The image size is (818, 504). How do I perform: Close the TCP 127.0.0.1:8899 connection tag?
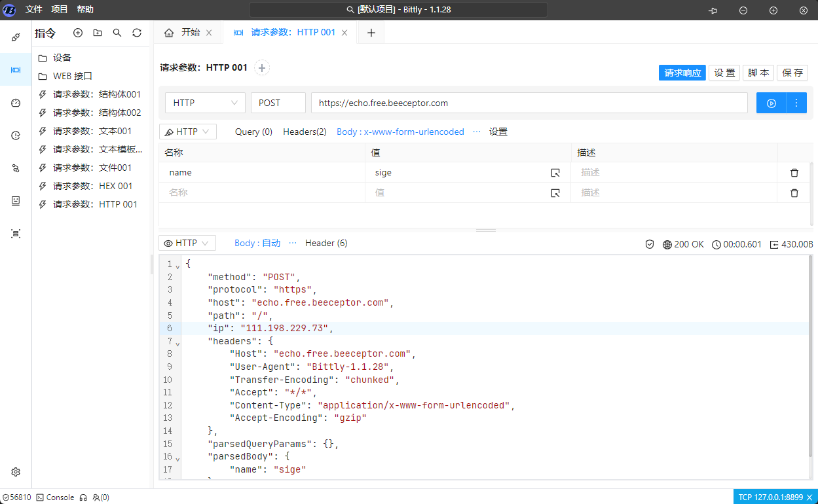809,497
